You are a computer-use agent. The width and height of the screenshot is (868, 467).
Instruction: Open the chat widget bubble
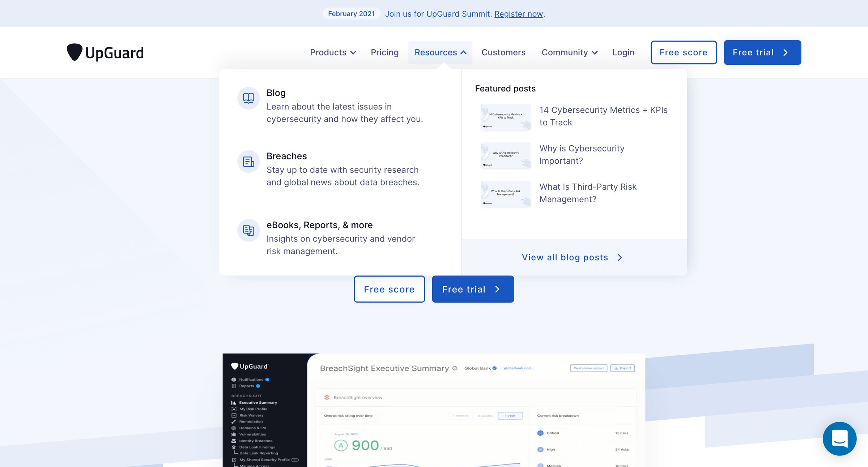coord(839,438)
